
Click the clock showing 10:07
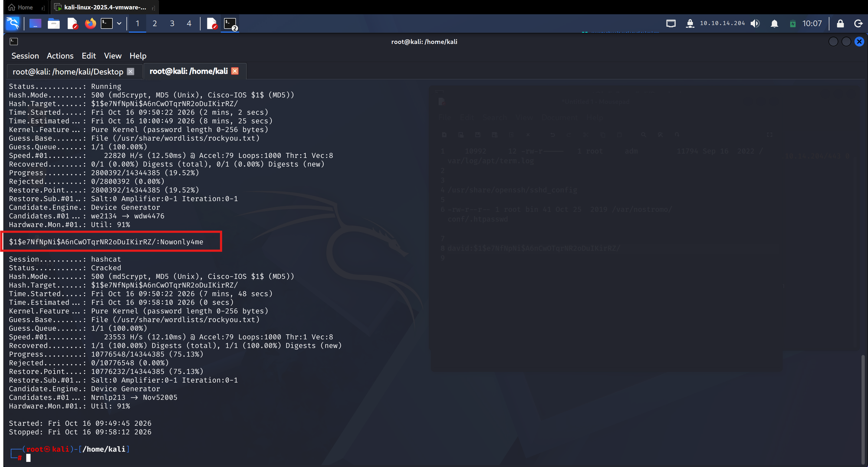coord(812,23)
